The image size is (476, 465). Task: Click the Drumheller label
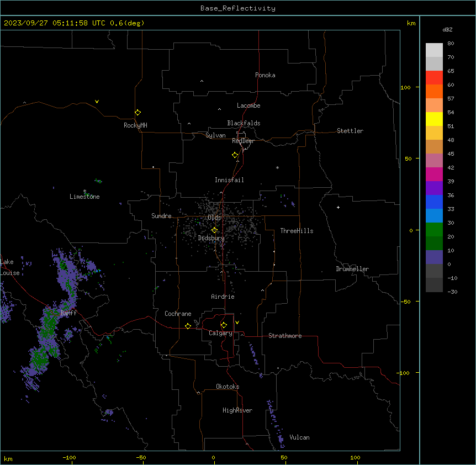352,269
